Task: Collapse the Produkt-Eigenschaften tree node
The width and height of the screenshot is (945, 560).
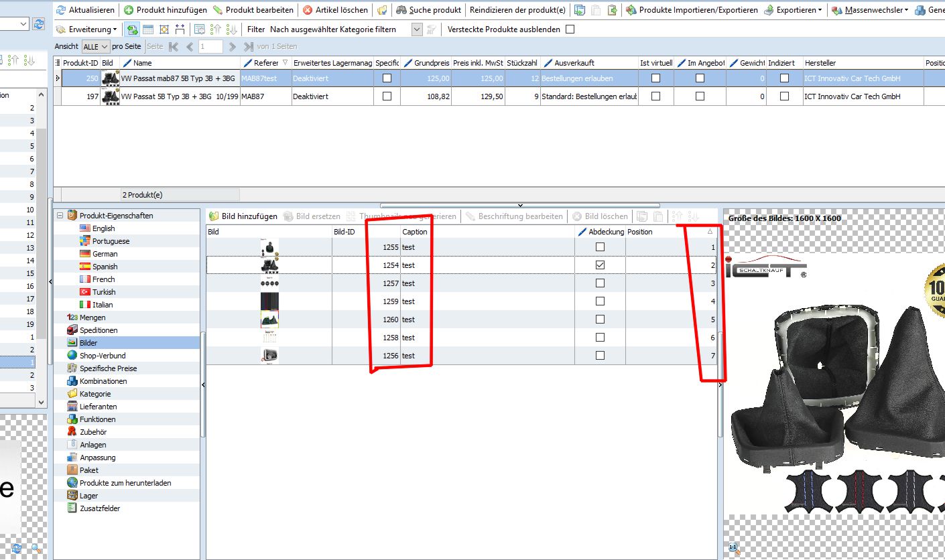Action: coord(60,216)
